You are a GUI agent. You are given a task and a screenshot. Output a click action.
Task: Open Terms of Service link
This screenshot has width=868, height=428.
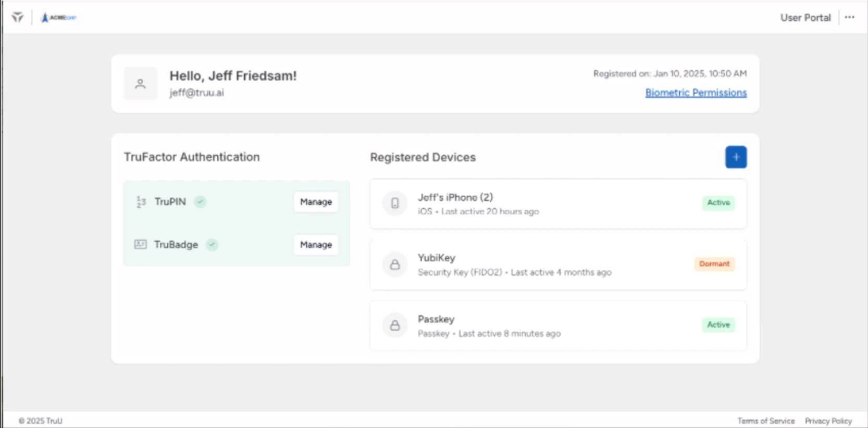(x=766, y=421)
